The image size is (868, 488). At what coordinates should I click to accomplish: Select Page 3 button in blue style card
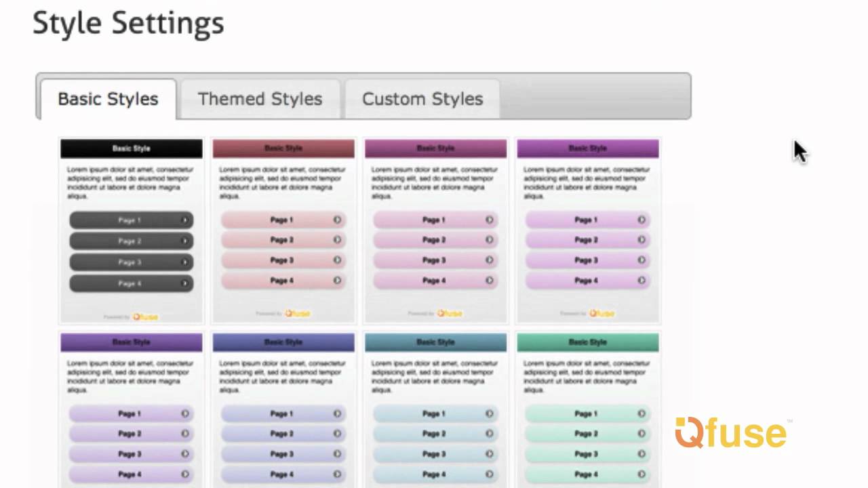coord(283,454)
